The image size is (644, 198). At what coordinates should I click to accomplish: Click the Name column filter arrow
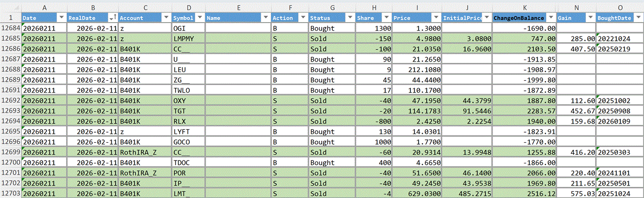(265, 18)
